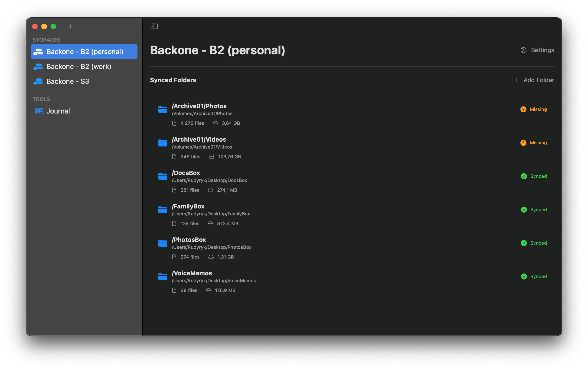The width and height of the screenshot is (588, 370).
Task: Select the Backone - B2 (work) storage icon
Action: pos(38,66)
